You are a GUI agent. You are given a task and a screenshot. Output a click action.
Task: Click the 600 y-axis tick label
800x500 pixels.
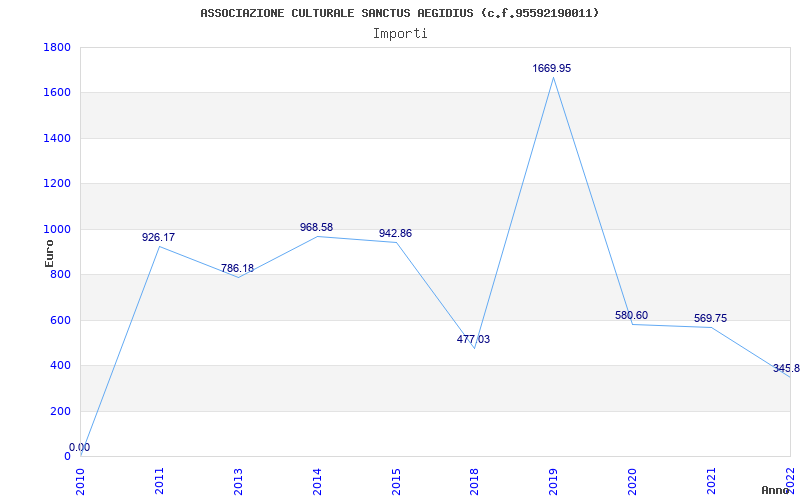(x=61, y=320)
